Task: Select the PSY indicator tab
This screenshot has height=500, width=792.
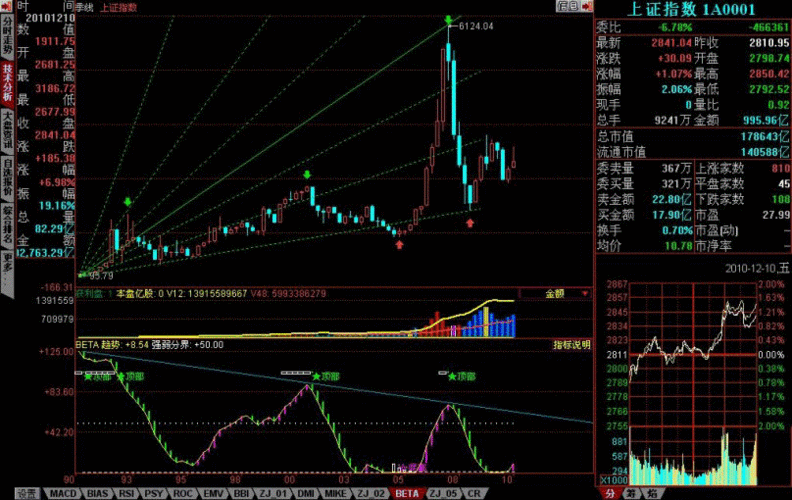Action: coord(154,493)
